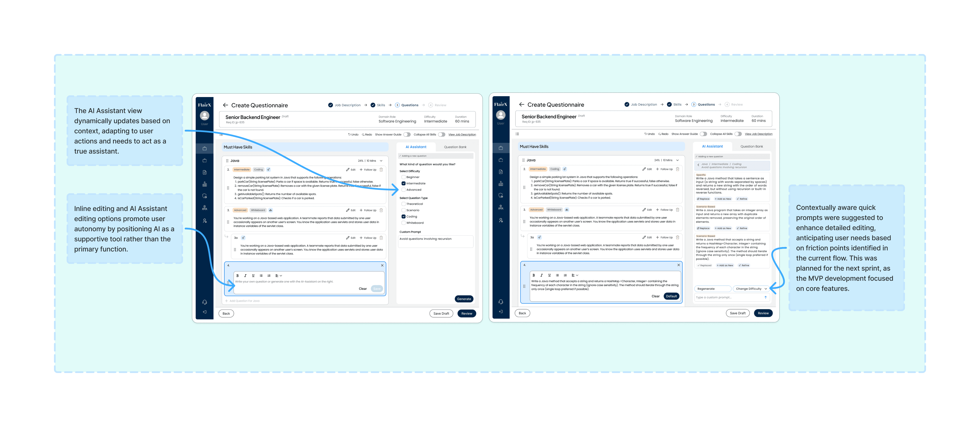
Task: Click Bold icon in left mockup editor
Action: (237, 276)
